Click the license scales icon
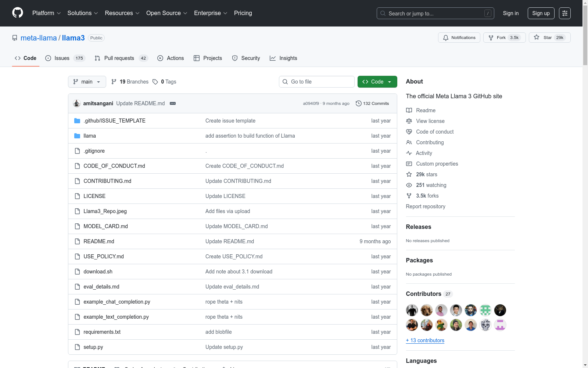588x368 pixels. pos(409,121)
